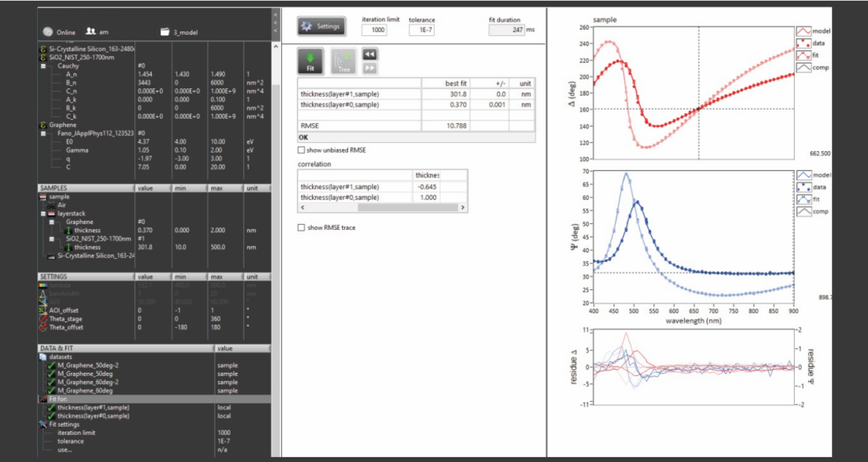Click blue 'model' legend icon in Psi plot
This screenshot has width=868, height=462.
pyautogui.click(x=804, y=175)
